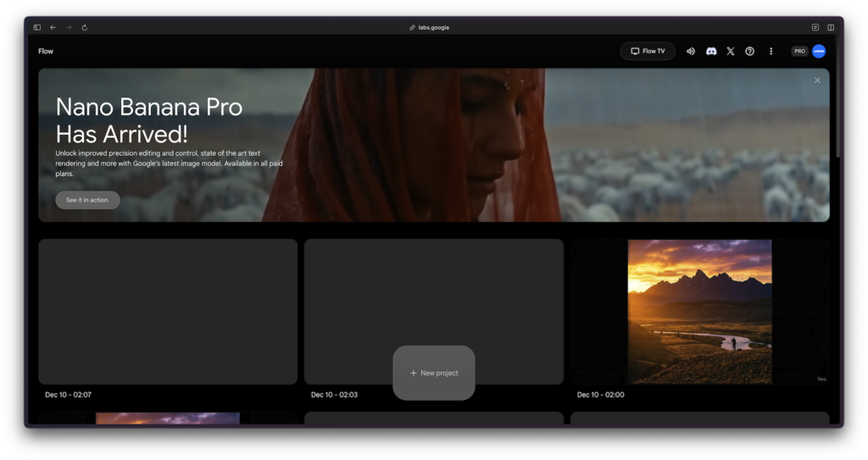Dismiss the Nano Banana Pro banner

tap(817, 80)
